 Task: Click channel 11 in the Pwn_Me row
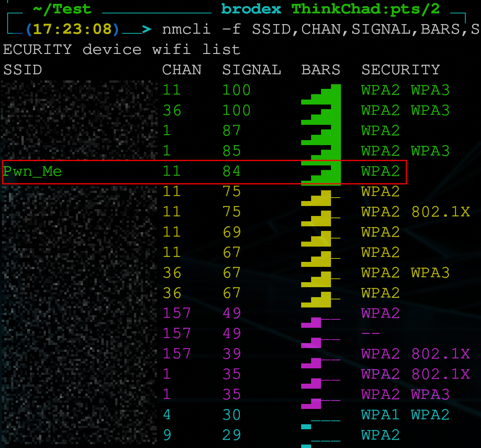172,171
